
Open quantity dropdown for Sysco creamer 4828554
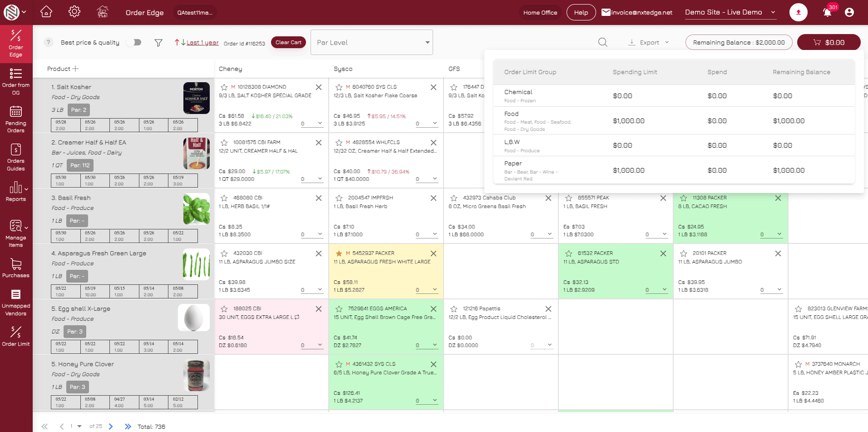pyautogui.click(x=427, y=179)
